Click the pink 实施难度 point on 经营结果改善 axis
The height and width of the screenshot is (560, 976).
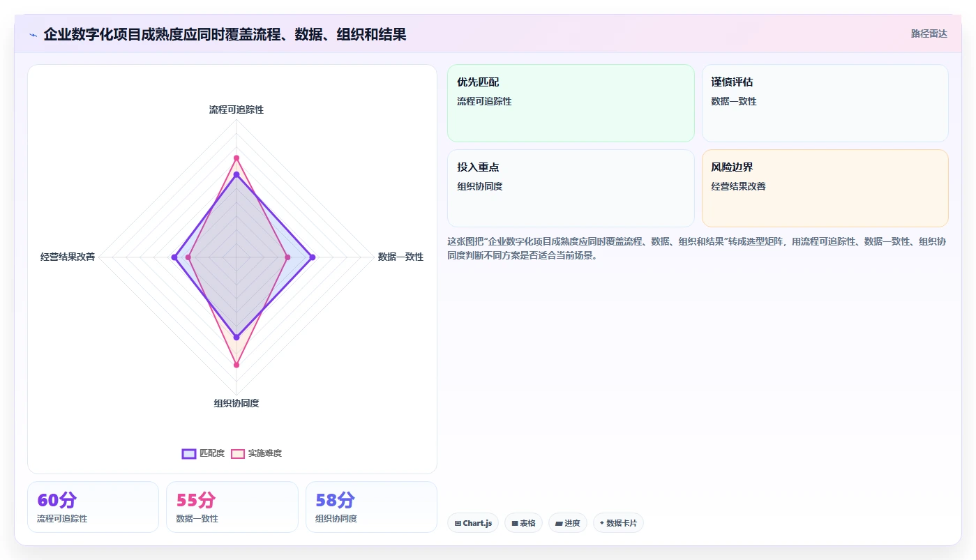click(188, 257)
